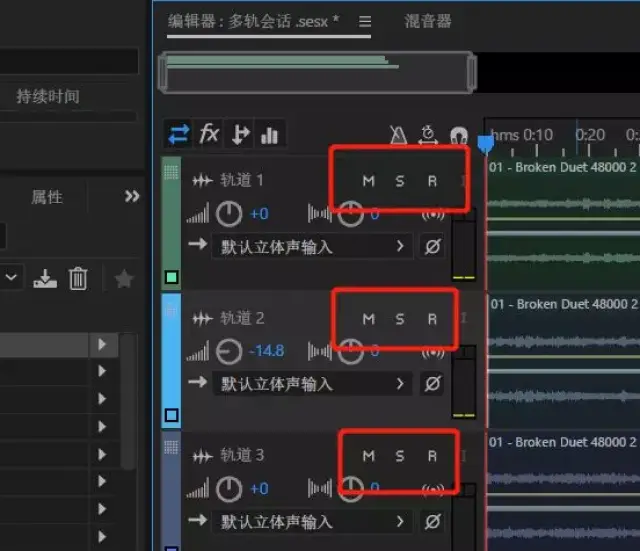Solo track 轨道 3
Image resolution: width=640 pixels, height=551 pixels.
click(400, 455)
